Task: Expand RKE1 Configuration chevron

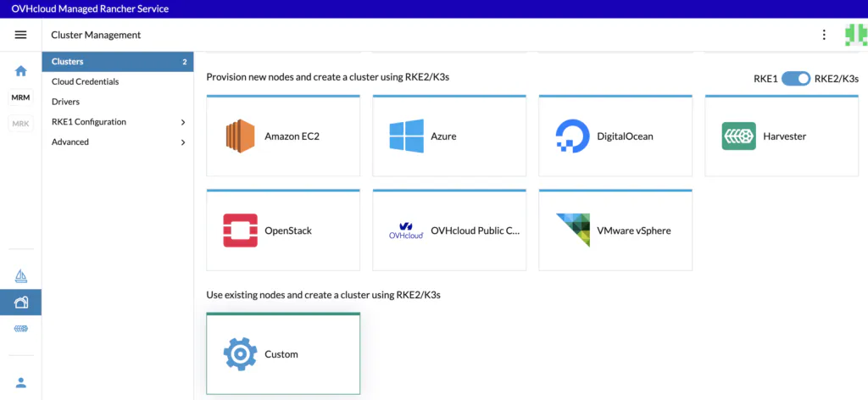Action: (x=183, y=122)
